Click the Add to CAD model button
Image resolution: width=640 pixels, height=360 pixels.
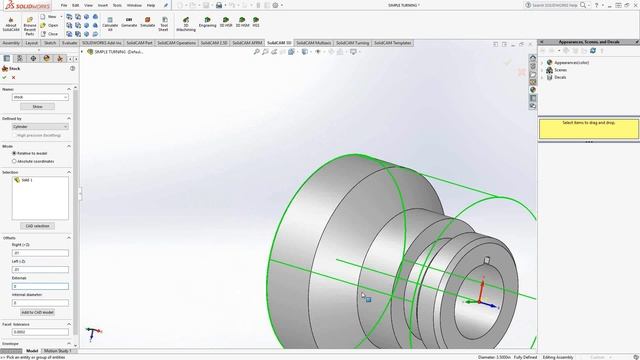click(x=37, y=312)
